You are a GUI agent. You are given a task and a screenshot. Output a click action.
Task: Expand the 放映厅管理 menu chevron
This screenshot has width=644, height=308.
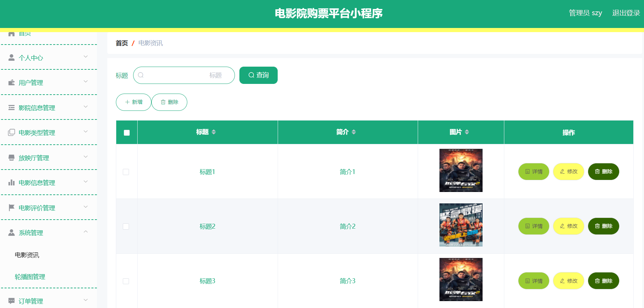(x=86, y=156)
